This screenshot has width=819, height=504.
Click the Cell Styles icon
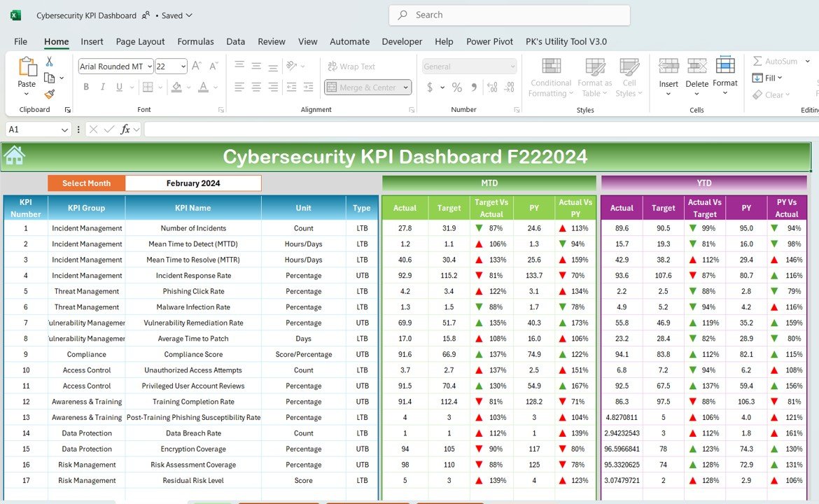click(629, 66)
